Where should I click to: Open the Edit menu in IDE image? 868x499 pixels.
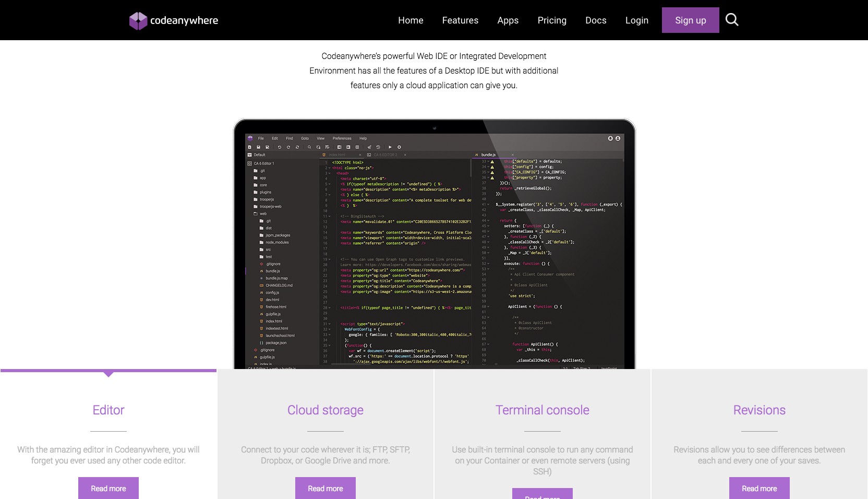275,138
